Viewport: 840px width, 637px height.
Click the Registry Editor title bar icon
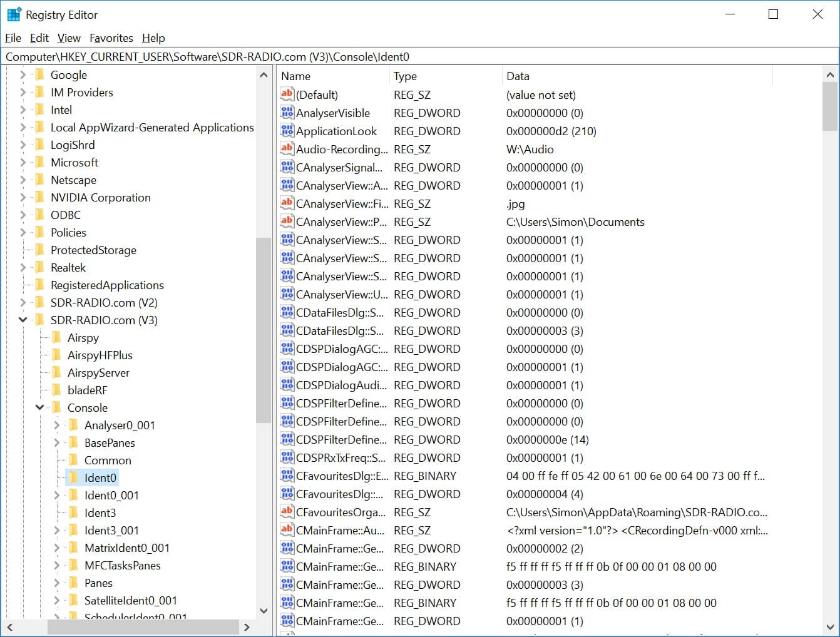14,14
